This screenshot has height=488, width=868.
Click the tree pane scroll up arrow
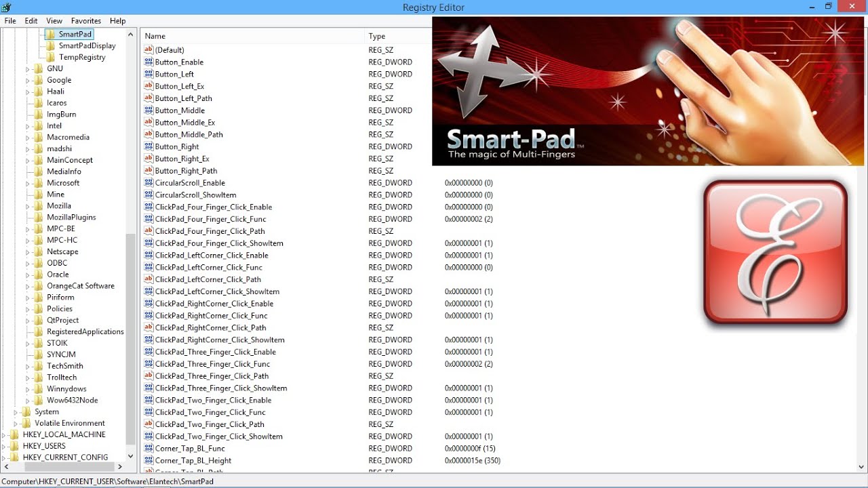131,34
